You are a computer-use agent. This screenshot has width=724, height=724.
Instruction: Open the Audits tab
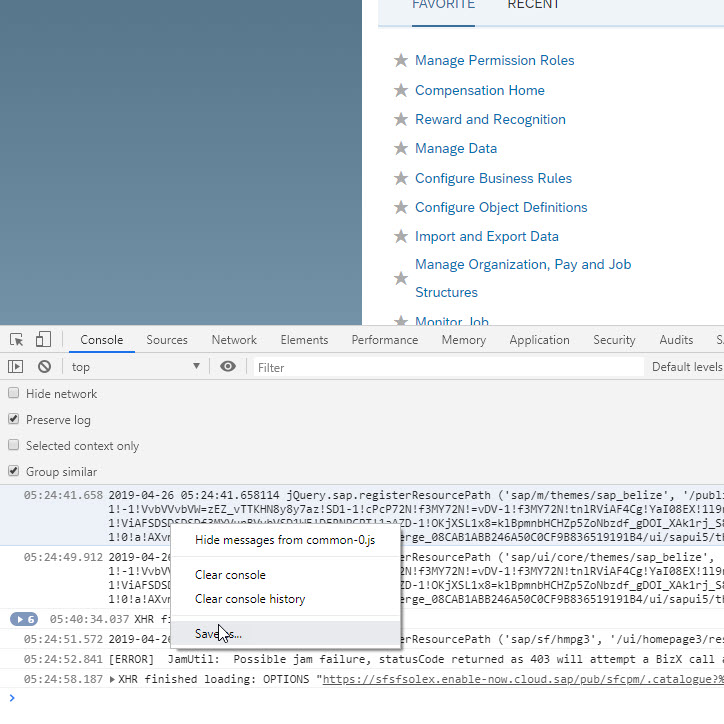tap(676, 340)
